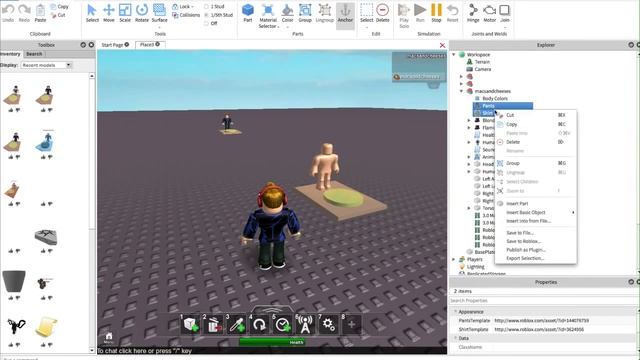Choose Group from the context menu

point(536,163)
